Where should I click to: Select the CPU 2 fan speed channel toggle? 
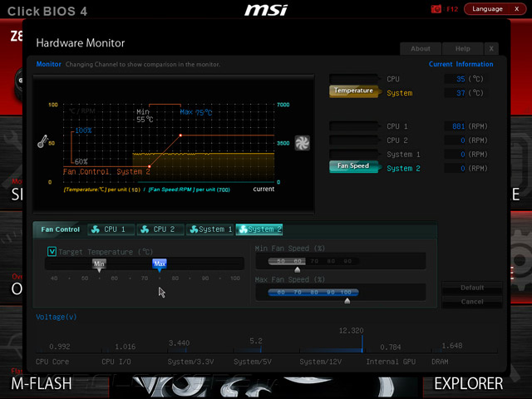point(353,140)
